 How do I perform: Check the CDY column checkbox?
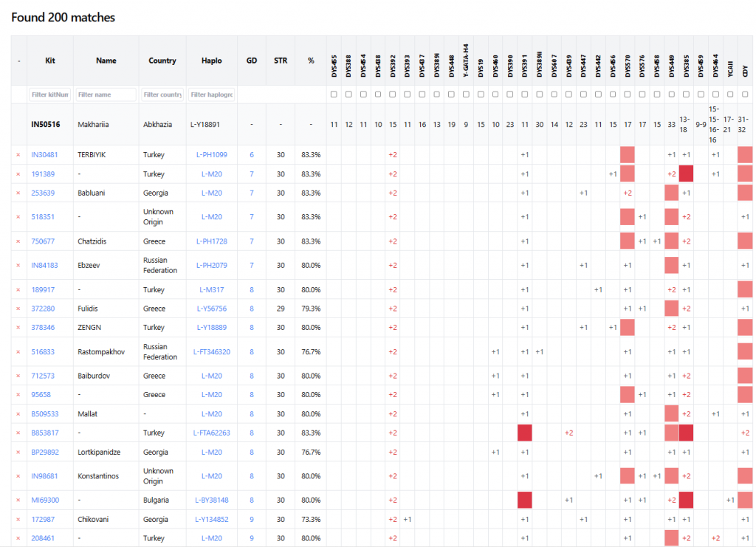point(745,94)
